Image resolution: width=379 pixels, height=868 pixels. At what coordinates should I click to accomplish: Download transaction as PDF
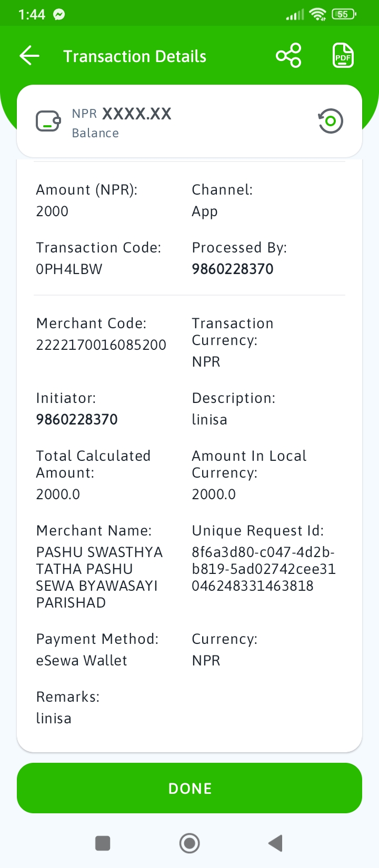click(343, 56)
